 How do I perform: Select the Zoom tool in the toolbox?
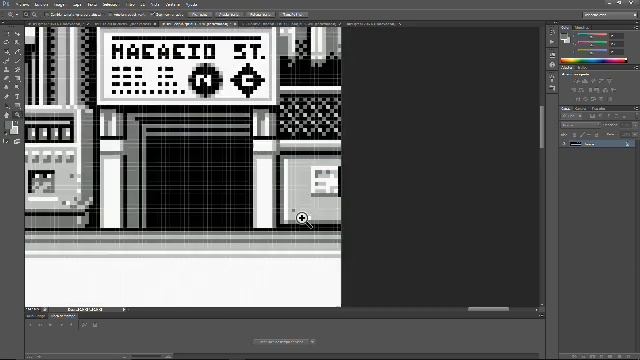(17, 115)
